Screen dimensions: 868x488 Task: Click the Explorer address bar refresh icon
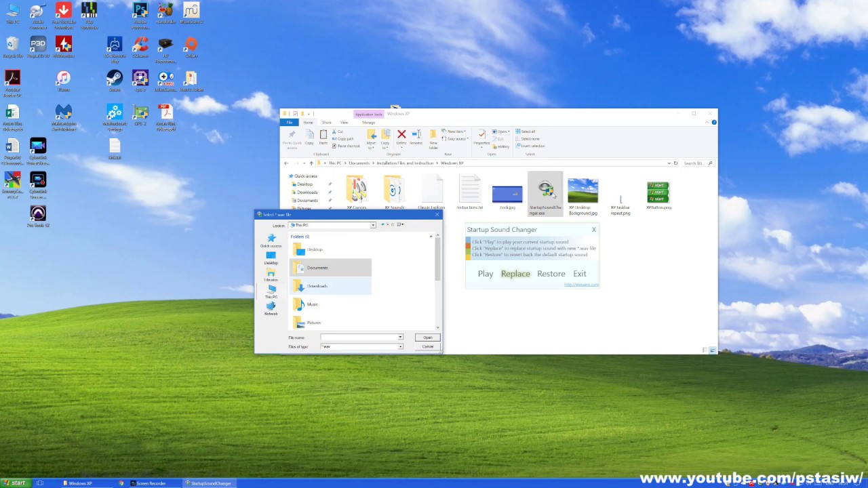(x=675, y=163)
